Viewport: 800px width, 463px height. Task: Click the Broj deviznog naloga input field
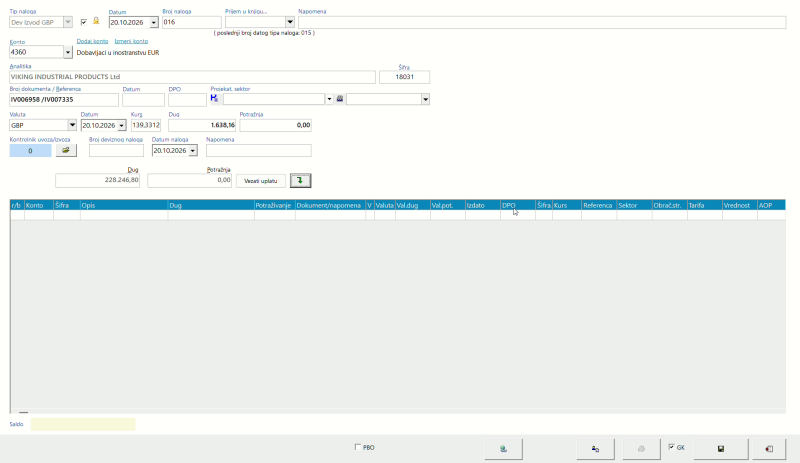tap(116, 151)
